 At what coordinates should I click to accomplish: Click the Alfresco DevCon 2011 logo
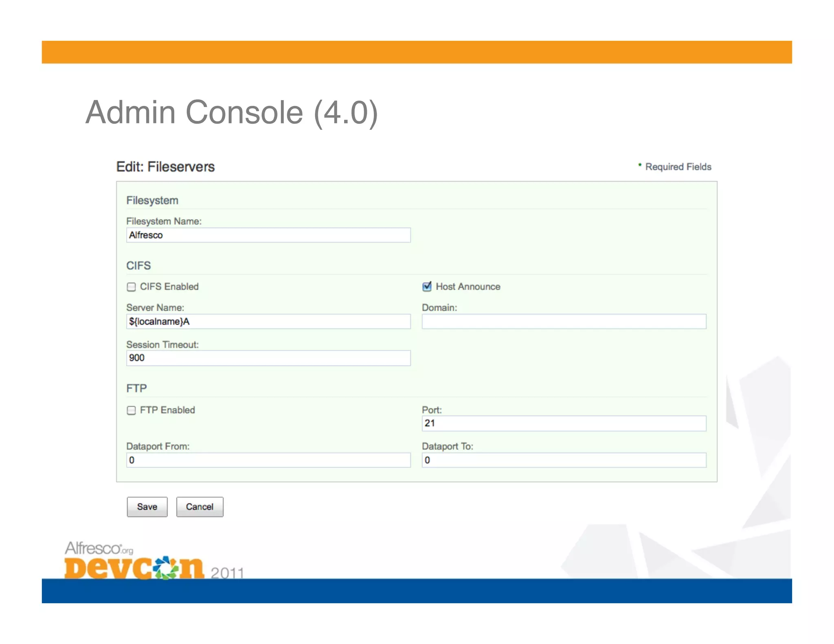click(154, 560)
